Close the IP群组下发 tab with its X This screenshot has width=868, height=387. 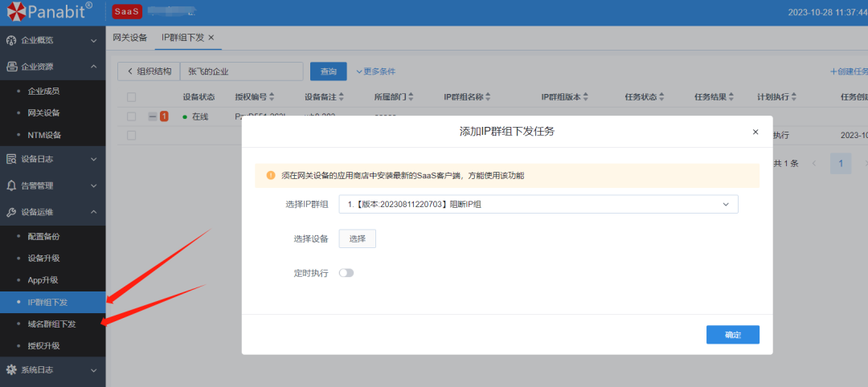tap(211, 38)
